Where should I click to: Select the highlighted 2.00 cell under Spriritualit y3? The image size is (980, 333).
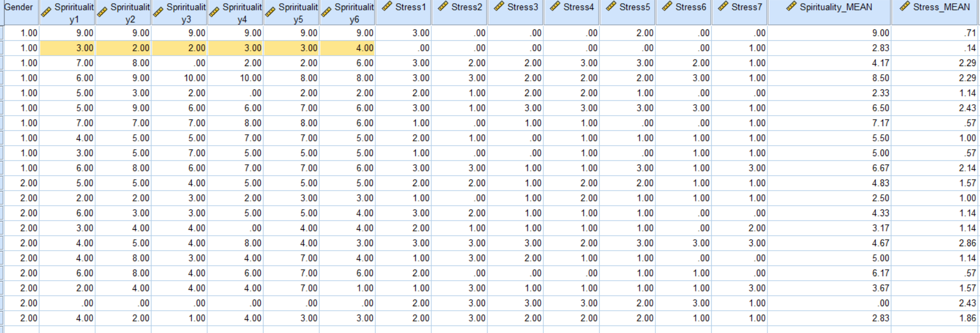(x=179, y=48)
